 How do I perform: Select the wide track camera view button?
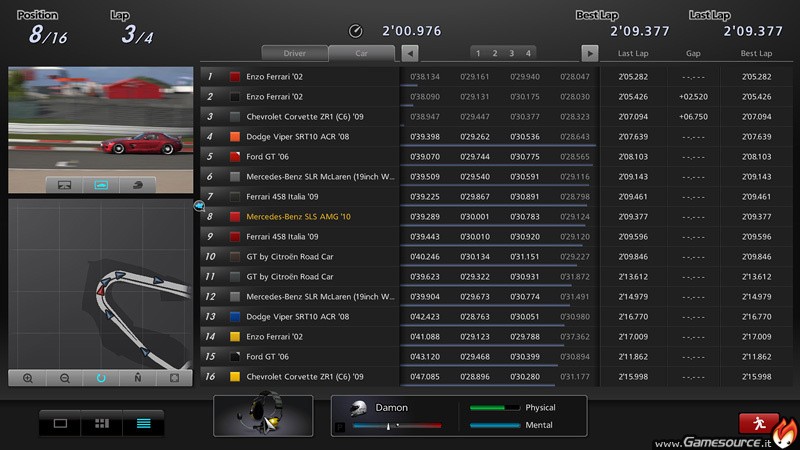point(64,184)
